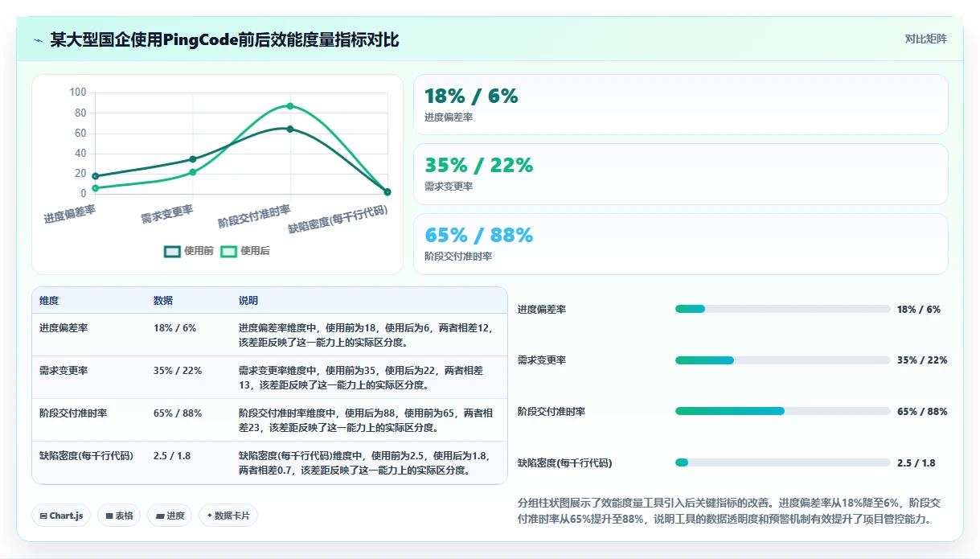This screenshot has height=559, width=980.
Task: Click the 数据卡片 tag button
Action: [x=228, y=516]
